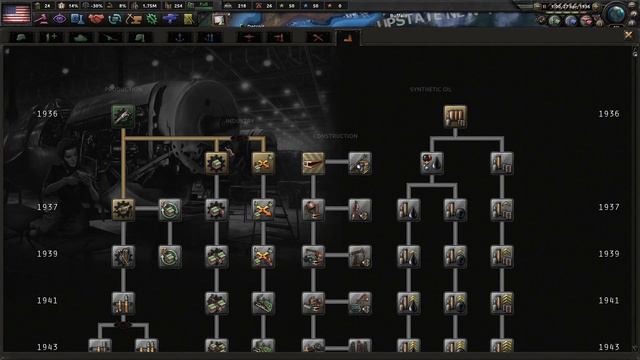640x360 pixels.
Task: Select the first Excavation technology beside Construction
Action: click(x=360, y=163)
